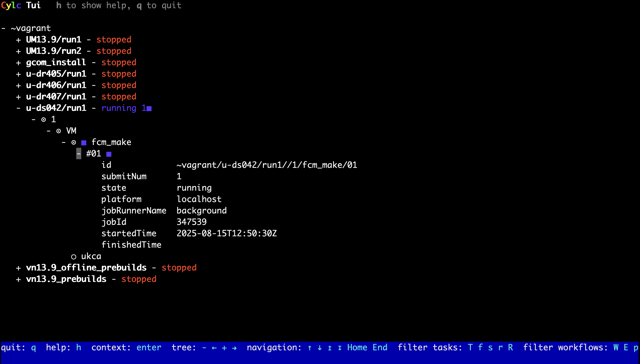Screen dimensions: 640x364
Task: Expand the u-dr406/run1 workflow plus sign
Action: coord(18,86)
